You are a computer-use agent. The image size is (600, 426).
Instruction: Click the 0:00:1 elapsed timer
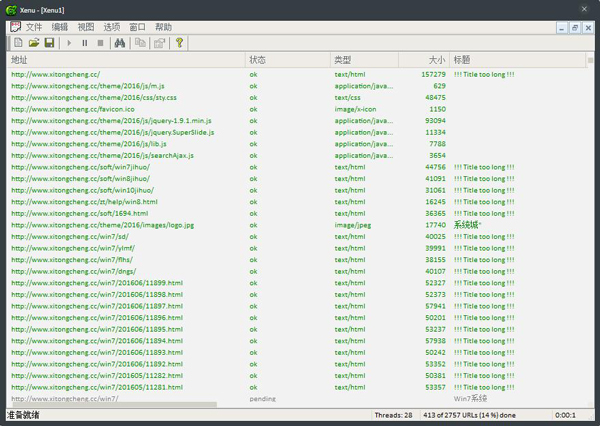(x=565, y=415)
